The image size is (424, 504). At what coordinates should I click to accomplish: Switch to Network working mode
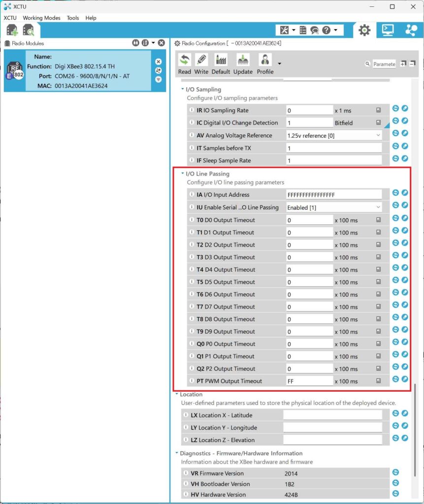tap(411, 30)
